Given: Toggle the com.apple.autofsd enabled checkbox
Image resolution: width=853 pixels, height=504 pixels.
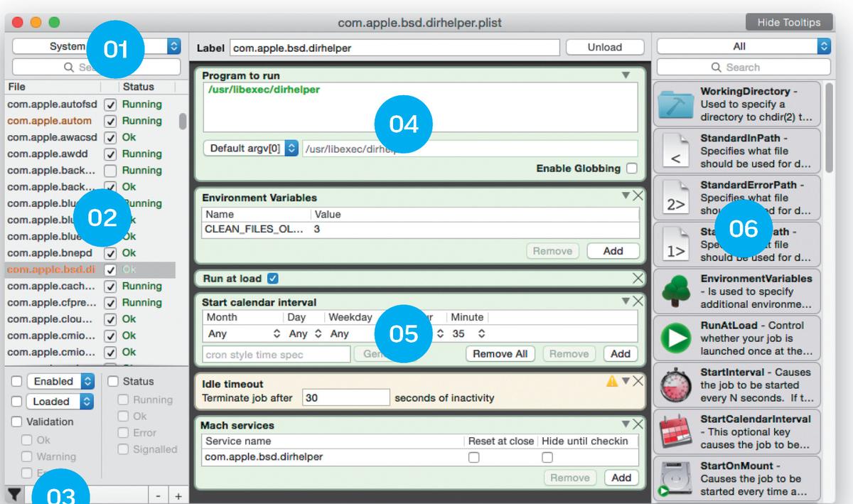Looking at the screenshot, I should coord(110,104).
